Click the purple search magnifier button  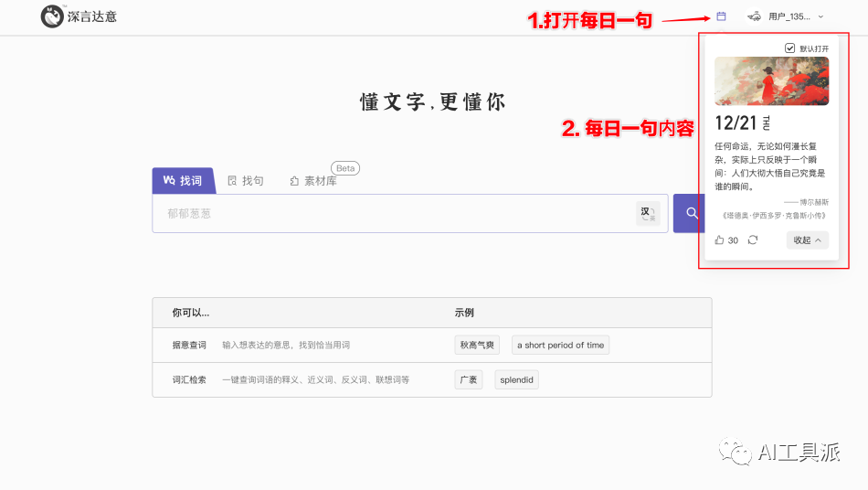(691, 213)
